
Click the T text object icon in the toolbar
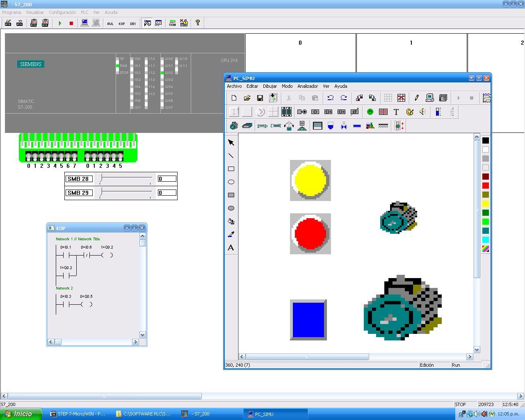(396, 112)
